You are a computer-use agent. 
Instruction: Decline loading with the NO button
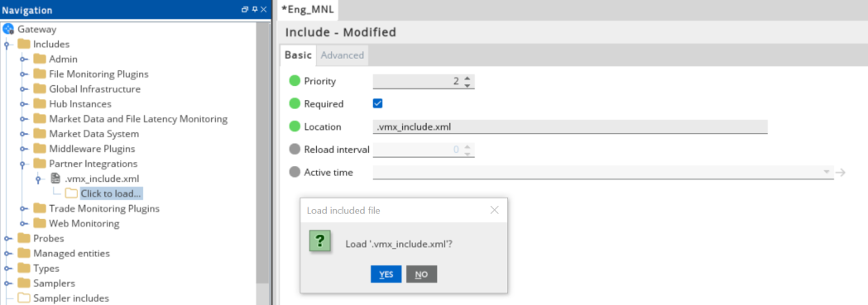pos(421,274)
